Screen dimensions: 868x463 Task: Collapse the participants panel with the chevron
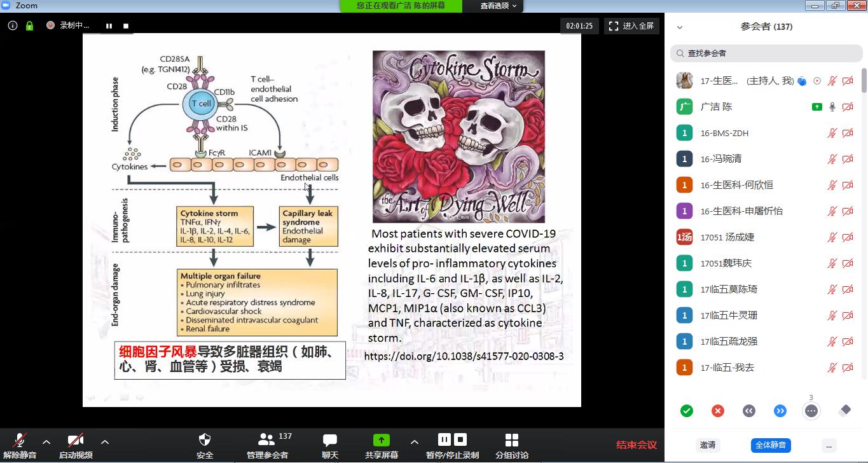point(680,27)
